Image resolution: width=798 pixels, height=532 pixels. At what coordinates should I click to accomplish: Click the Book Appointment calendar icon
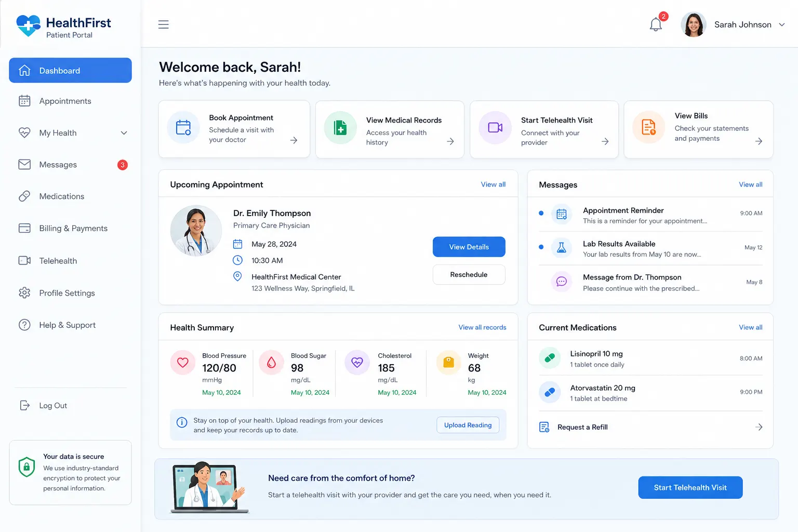pos(183,127)
